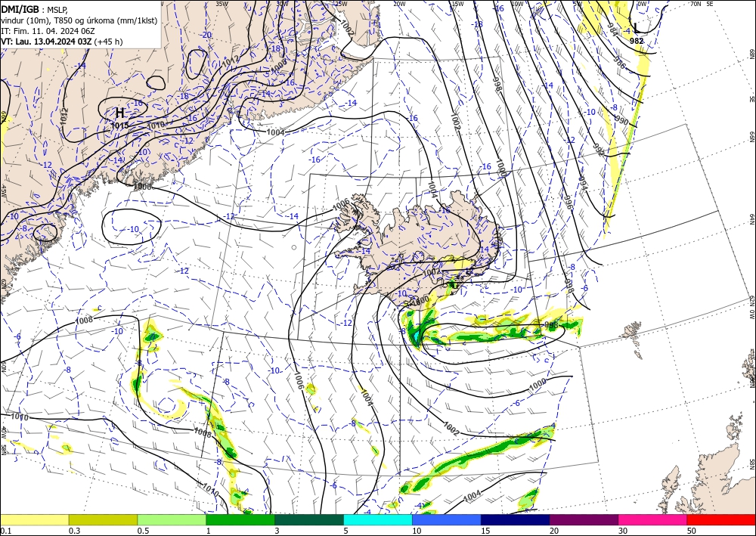The image size is (756, 536).
Task: Click the red 50 mm legend swatch
Action: pyautogui.click(x=721, y=519)
